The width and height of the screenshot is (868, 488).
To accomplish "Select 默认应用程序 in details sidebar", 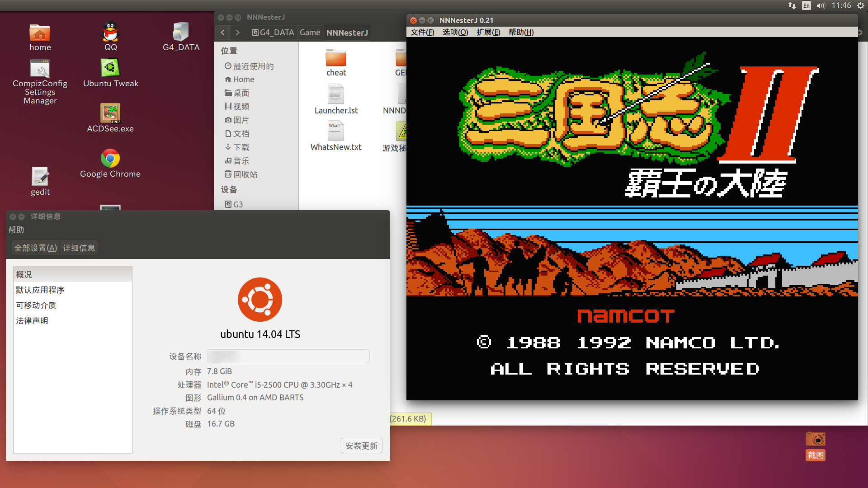I will pyautogui.click(x=73, y=290).
